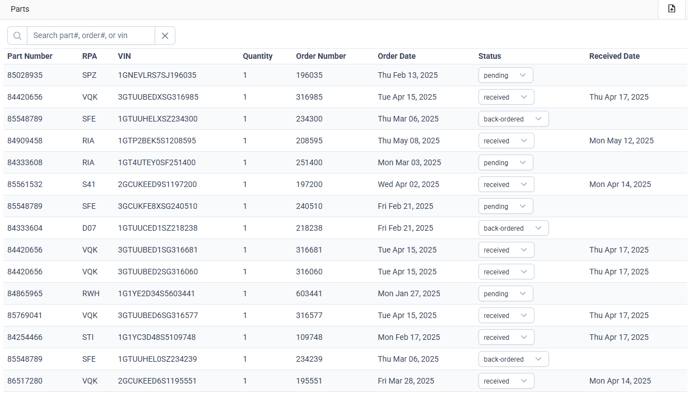Click the VIN column header
This screenshot has width=688, height=397.
pos(124,56)
